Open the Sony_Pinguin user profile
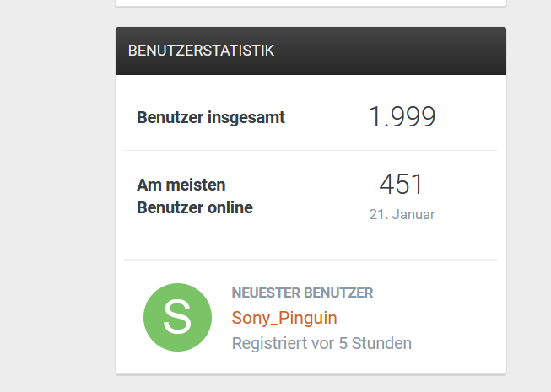 pyautogui.click(x=284, y=318)
